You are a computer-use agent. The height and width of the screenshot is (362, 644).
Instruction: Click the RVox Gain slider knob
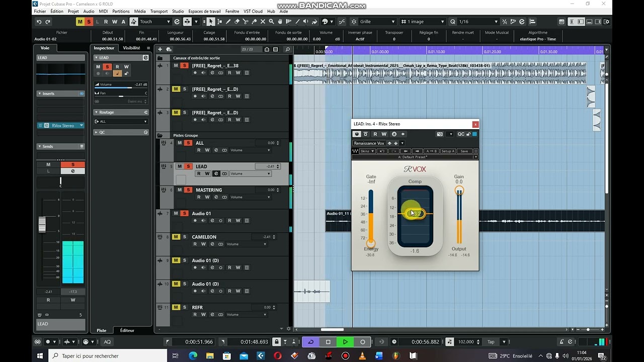coord(459,191)
